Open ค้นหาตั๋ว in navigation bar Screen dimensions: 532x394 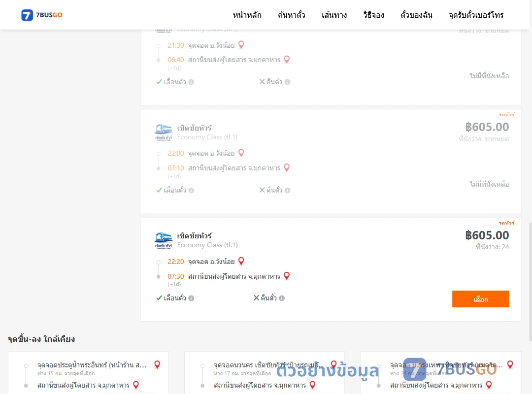[292, 15]
